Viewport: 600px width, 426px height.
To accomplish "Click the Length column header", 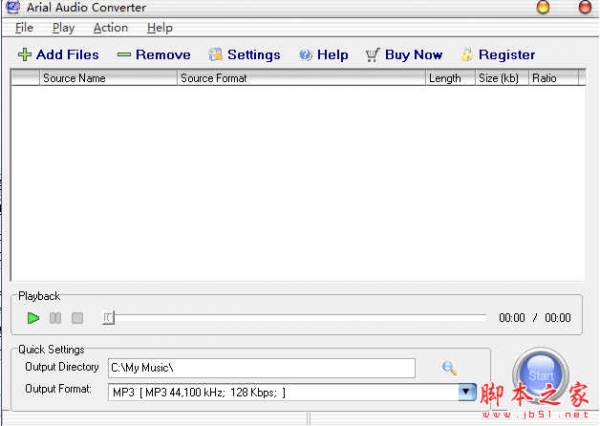I will (x=450, y=78).
